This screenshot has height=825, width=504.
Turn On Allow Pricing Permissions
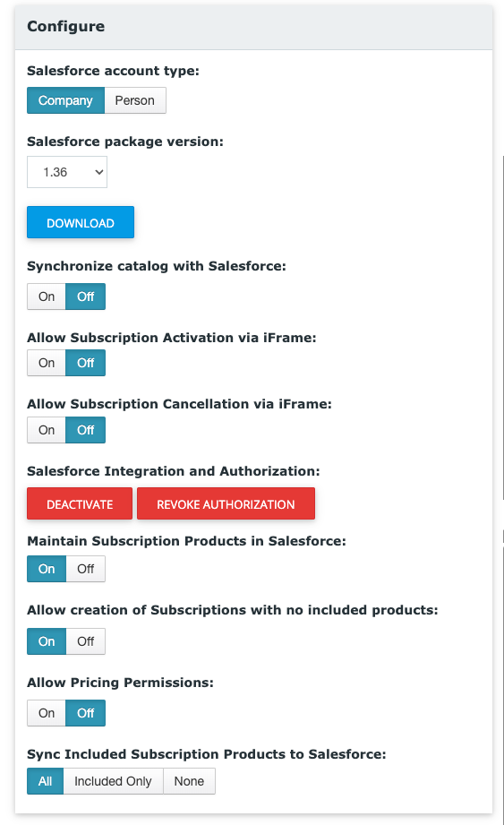[x=47, y=713]
